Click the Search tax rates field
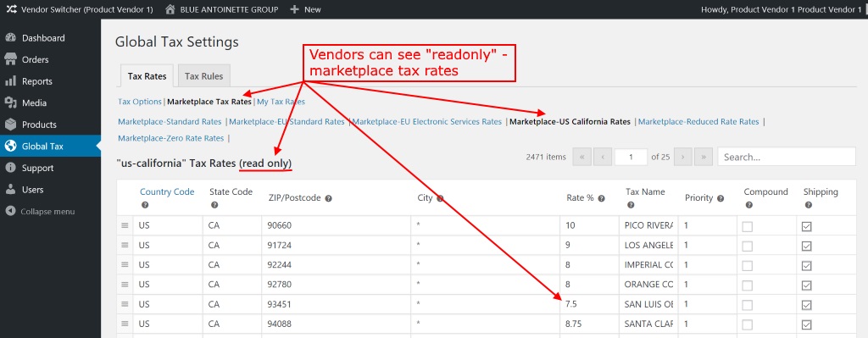Viewport: 868px width, 338px height. point(787,157)
